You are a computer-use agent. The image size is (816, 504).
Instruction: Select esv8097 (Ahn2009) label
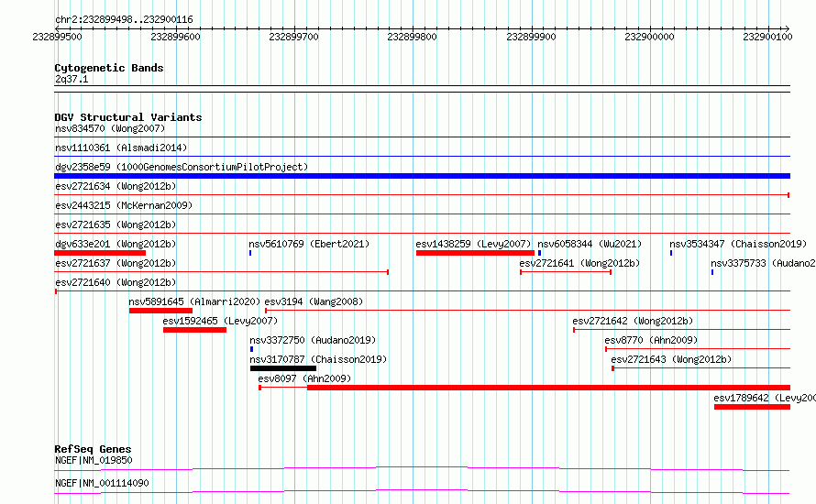[304, 378]
